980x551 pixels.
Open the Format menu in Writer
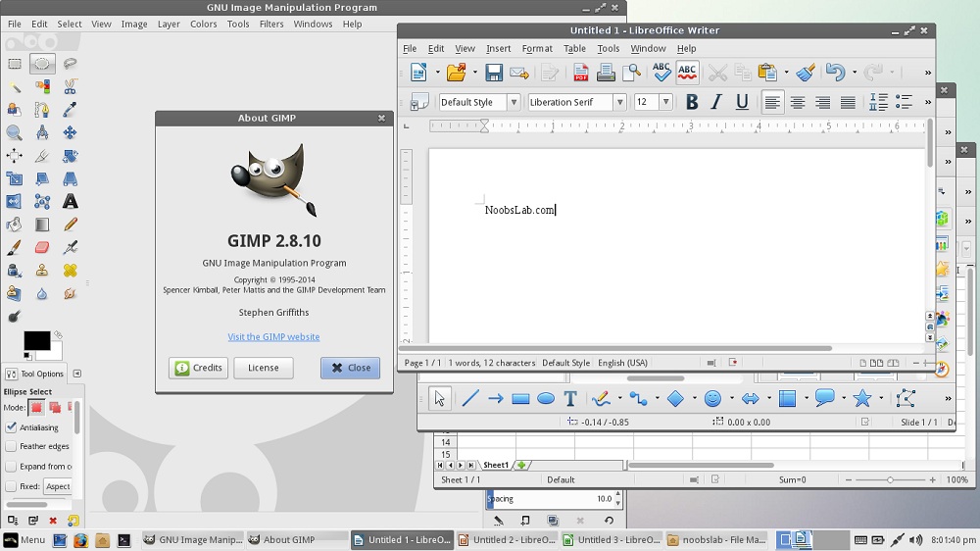coord(537,48)
